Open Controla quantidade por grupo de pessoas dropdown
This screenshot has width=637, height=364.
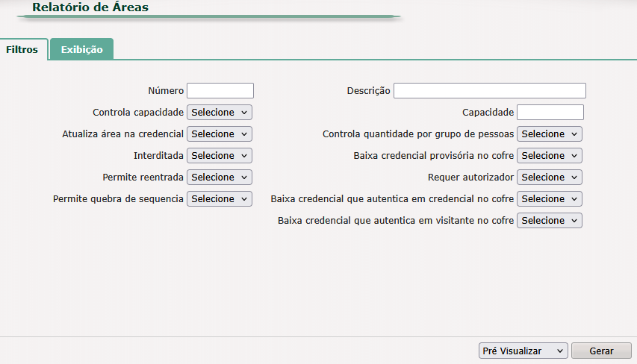click(549, 134)
